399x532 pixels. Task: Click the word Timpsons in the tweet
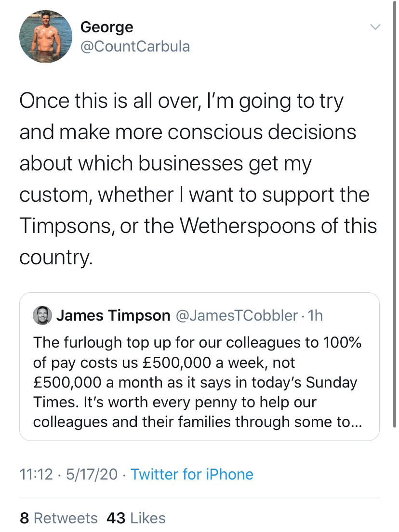click(x=65, y=226)
